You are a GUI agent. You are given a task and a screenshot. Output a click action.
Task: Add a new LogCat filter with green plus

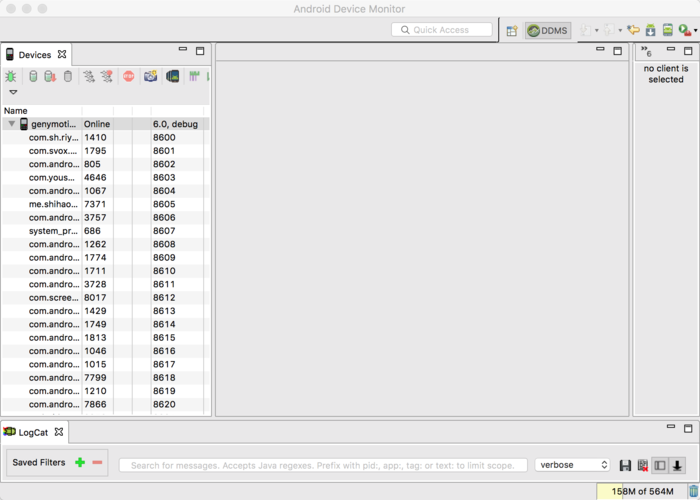[80, 462]
